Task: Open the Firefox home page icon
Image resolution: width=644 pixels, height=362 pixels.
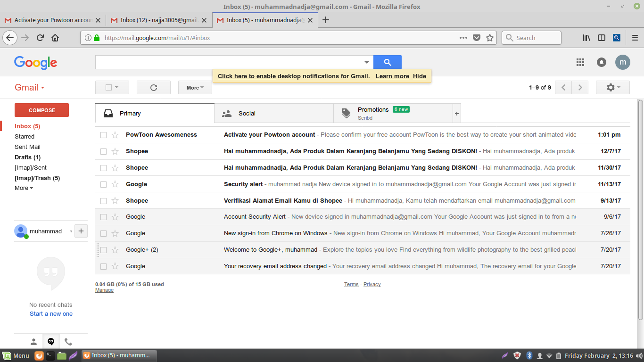Action: click(55, 38)
